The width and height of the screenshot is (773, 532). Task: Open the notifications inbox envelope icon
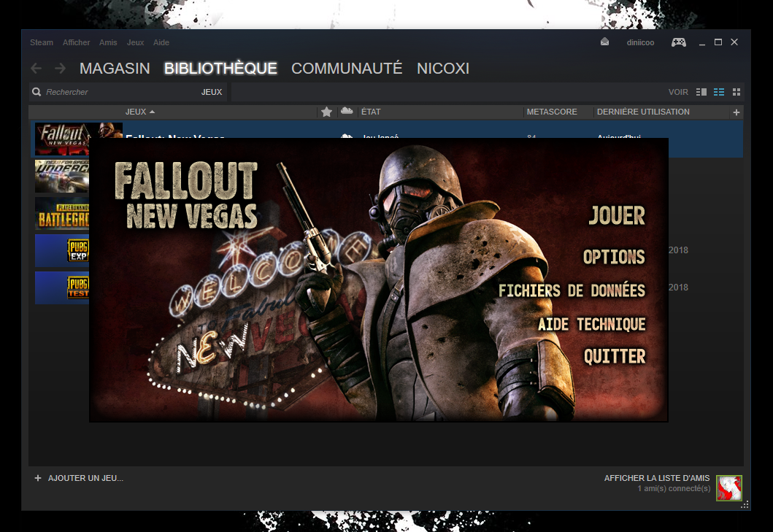[604, 42]
